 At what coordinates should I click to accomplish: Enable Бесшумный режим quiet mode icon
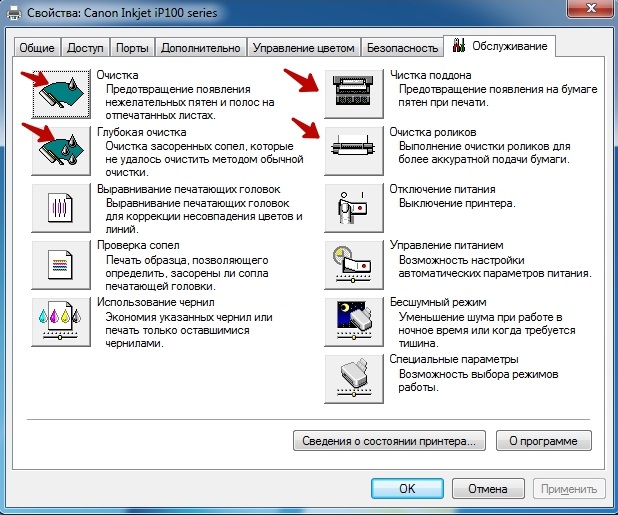tap(352, 321)
